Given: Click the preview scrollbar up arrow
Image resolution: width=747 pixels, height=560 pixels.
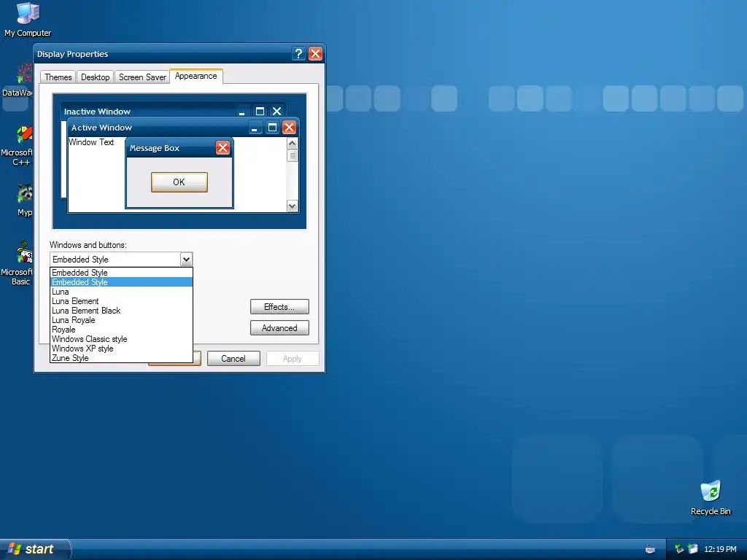Looking at the screenshot, I should pyautogui.click(x=293, y=144).
